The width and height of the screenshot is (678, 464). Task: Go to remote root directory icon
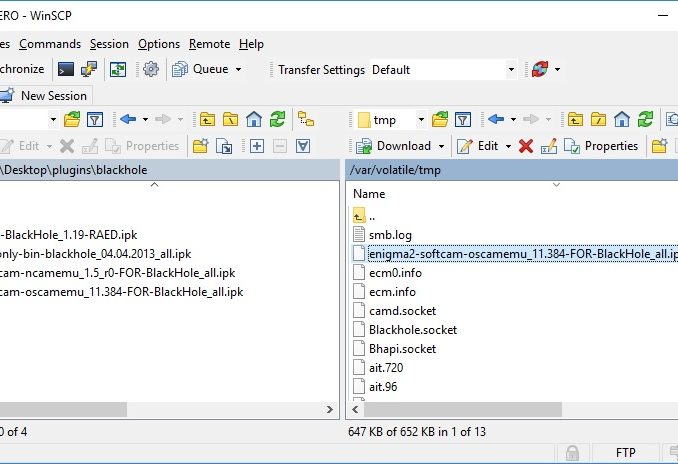[598, 119]
